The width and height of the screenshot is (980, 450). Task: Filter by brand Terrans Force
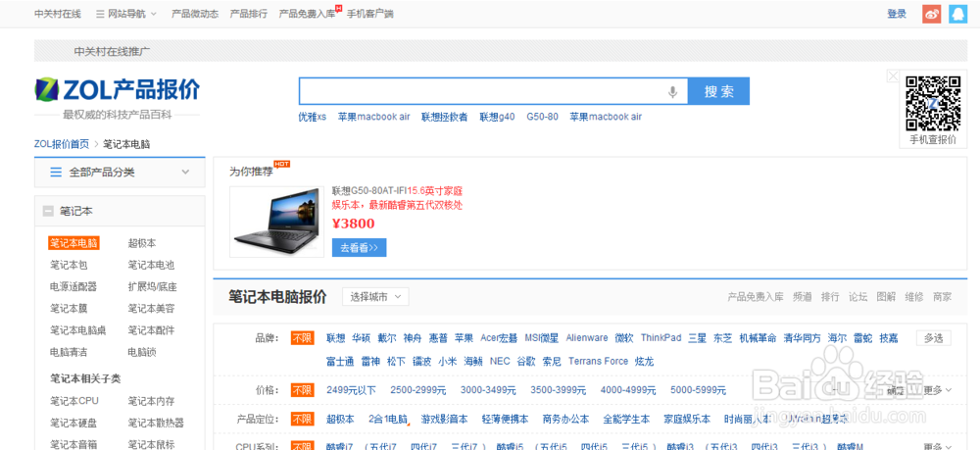pos(598,361)
